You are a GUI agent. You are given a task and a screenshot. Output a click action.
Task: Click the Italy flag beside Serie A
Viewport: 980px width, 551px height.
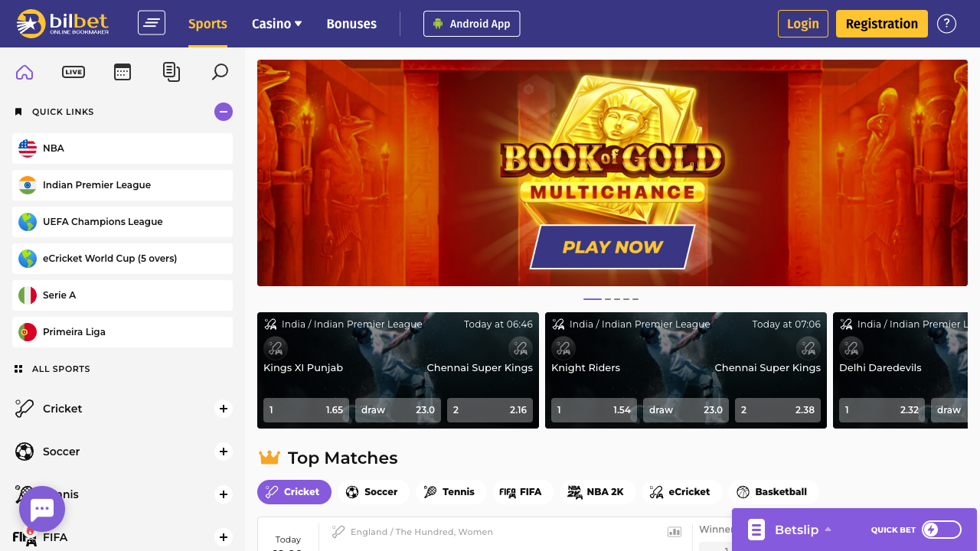click(28, 295)
